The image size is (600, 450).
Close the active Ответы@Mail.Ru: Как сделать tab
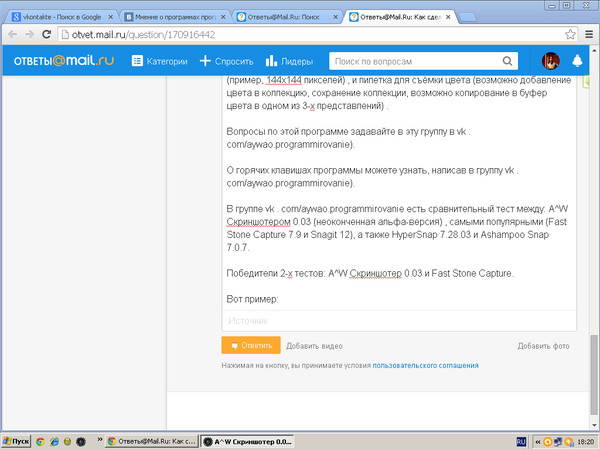448,17
